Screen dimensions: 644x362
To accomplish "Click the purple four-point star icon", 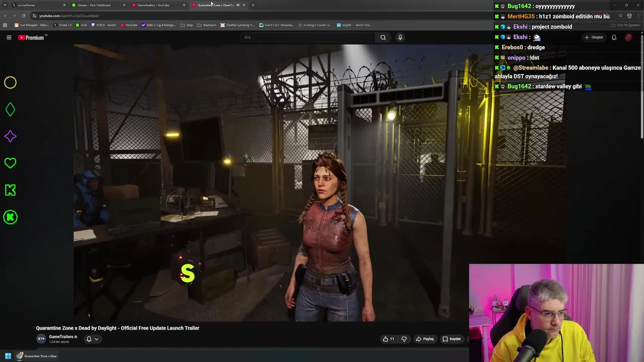I will click(x=10, y=136).
